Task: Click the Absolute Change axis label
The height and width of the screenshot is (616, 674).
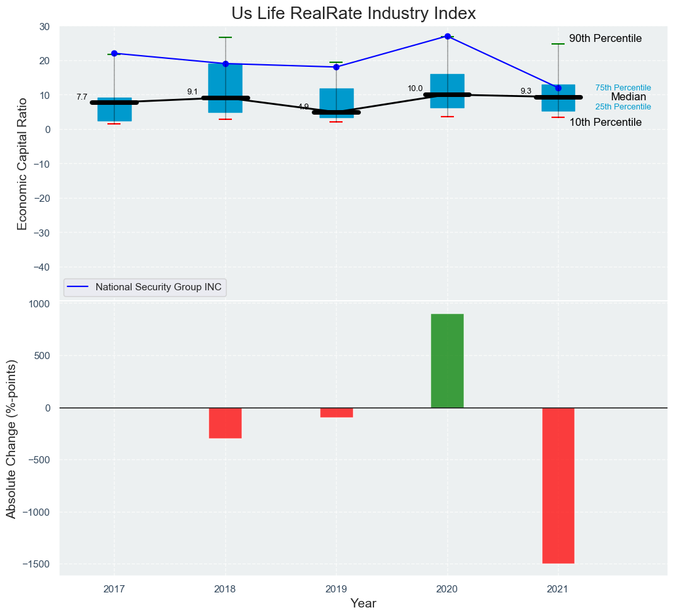Action: point(11,438)
